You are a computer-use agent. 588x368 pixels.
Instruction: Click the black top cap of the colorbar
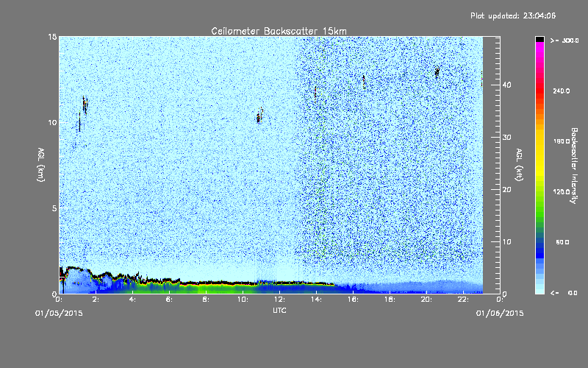[539, 39]
